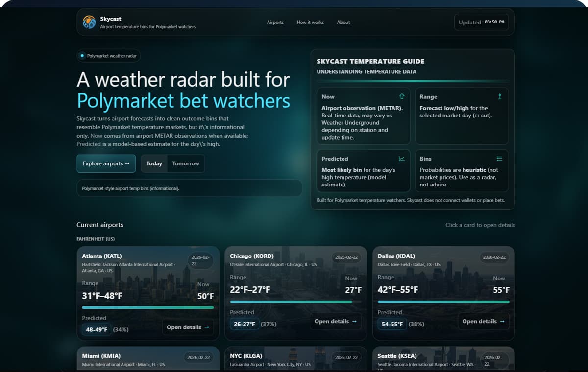Screen dimensions: 588x372
Task: Click How it works in the navigation bar
Action: point(310,22)
